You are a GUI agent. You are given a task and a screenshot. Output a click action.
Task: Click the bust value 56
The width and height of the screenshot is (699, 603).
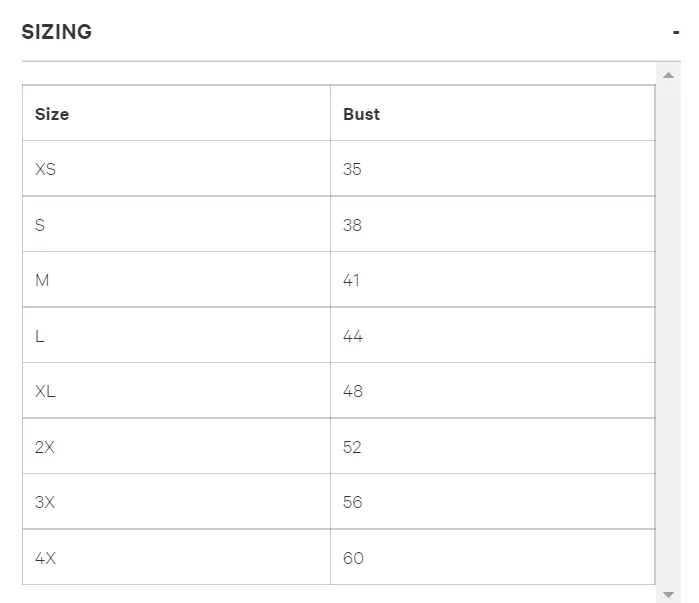tap(352, 502)
